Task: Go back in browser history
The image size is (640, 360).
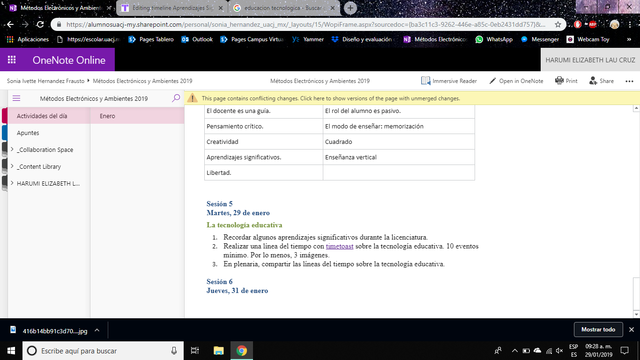Action: (x=10, y=24)
